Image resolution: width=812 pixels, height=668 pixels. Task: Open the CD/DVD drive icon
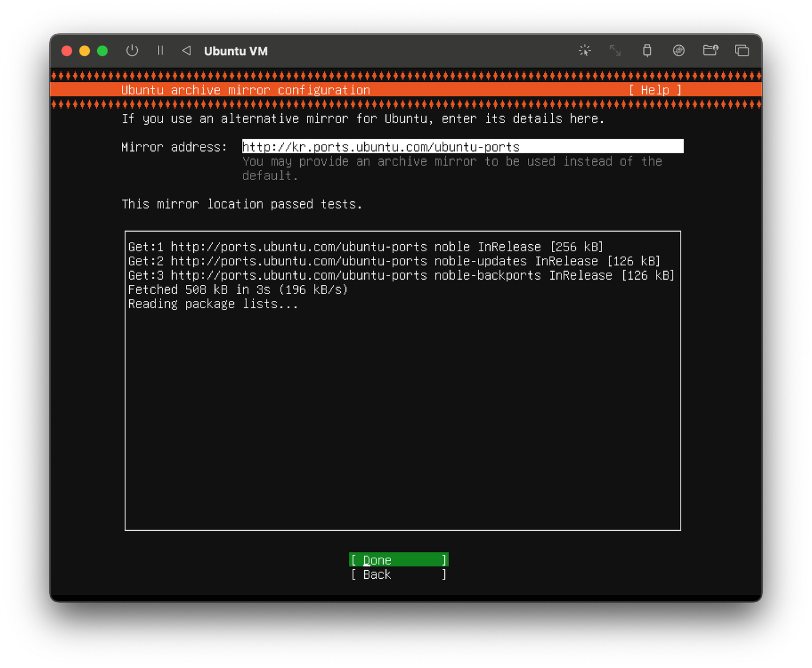tap(679, 50)
